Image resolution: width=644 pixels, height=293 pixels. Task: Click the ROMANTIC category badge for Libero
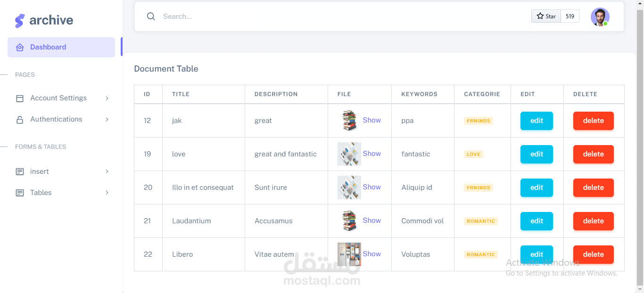pos(480,255)
